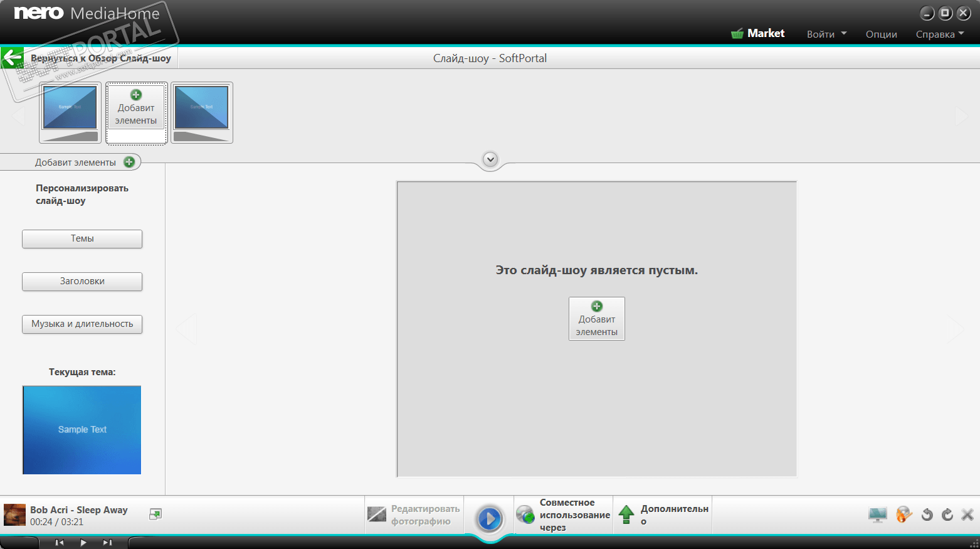Viewport: 980px width, 549px height.
Task: Return to slideshow overview via the top-left label
Action: (x=100, y=58)
